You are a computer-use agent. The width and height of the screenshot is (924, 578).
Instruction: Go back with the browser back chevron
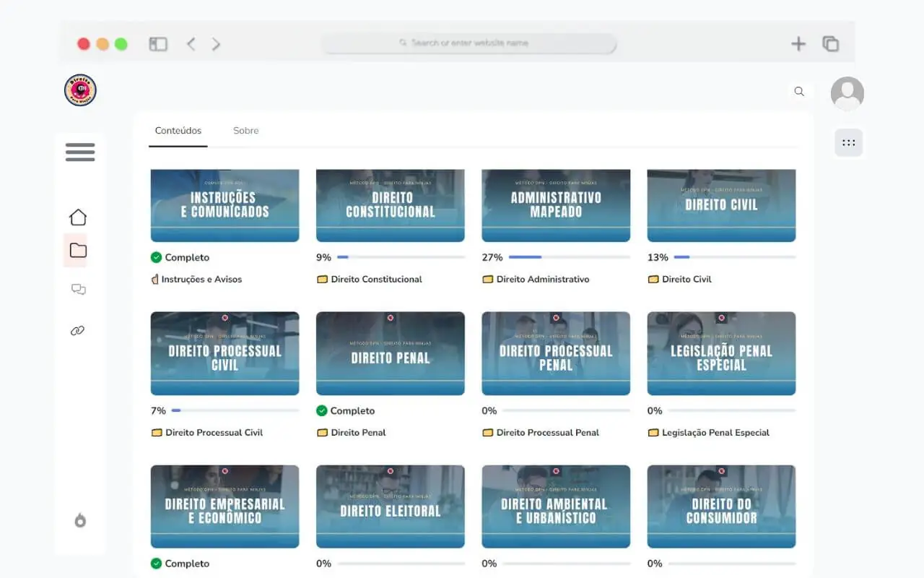coord(191,44)
